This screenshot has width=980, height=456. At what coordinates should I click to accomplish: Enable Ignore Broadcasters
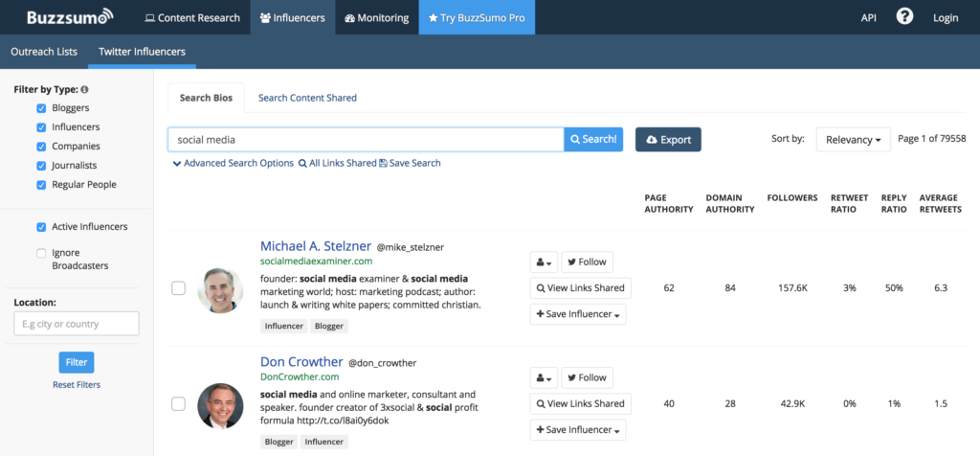(x=41, y=253)
